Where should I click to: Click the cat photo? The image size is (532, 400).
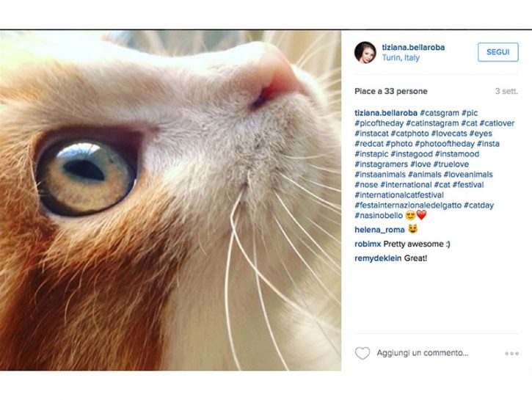(x=170, y=200)
